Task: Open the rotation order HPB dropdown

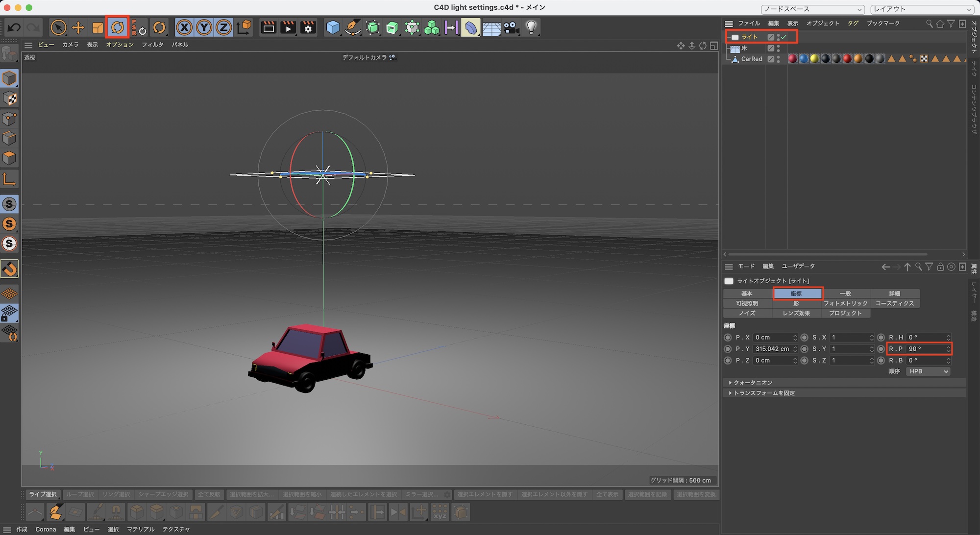Action: point(928,371)
